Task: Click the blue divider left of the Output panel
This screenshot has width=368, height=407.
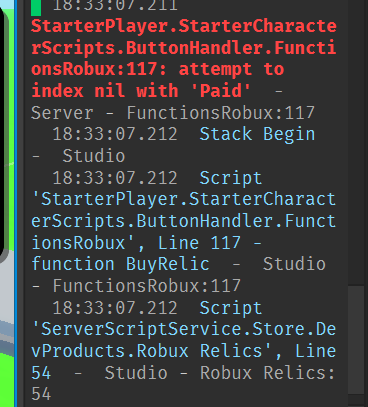Action: 16,203
